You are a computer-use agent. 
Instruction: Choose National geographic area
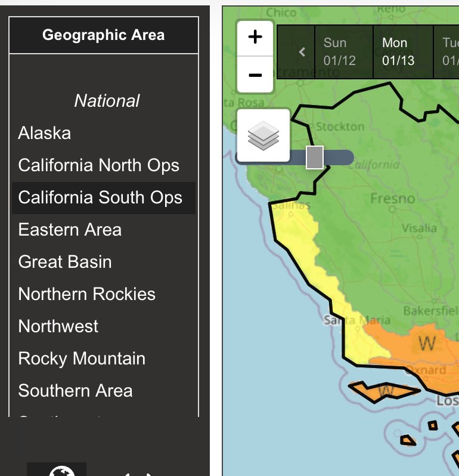coord(107,101)
